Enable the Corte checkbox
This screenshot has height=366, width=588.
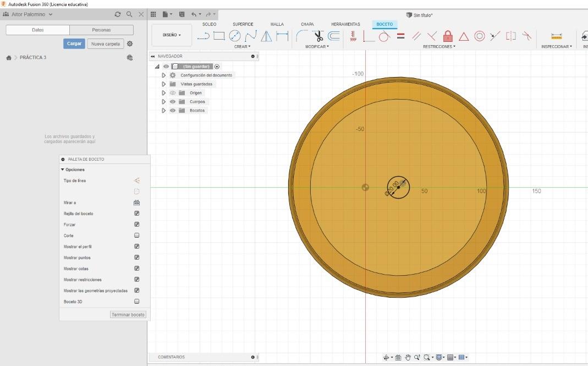coord(137,236)
